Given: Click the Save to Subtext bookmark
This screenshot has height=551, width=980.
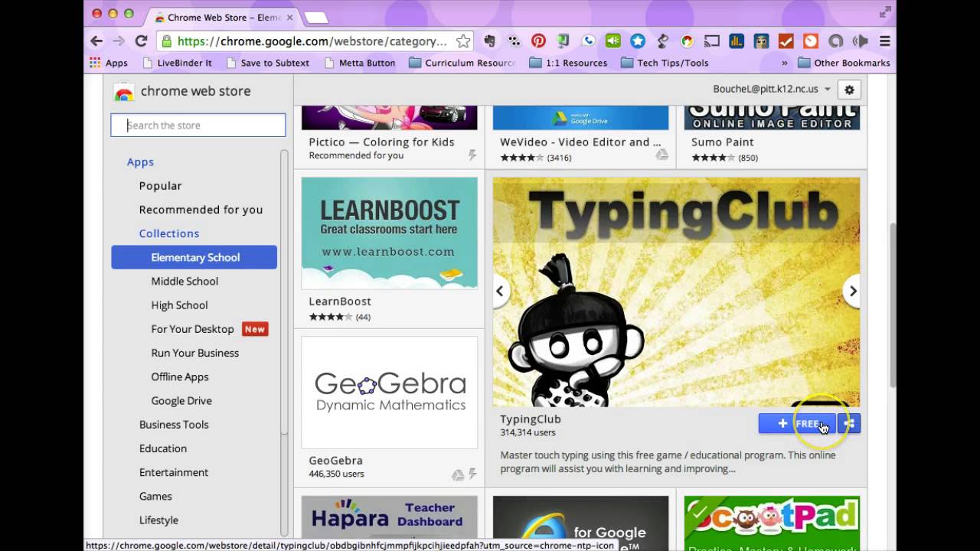Looking at the screenshot, I should tap(267, 63).
